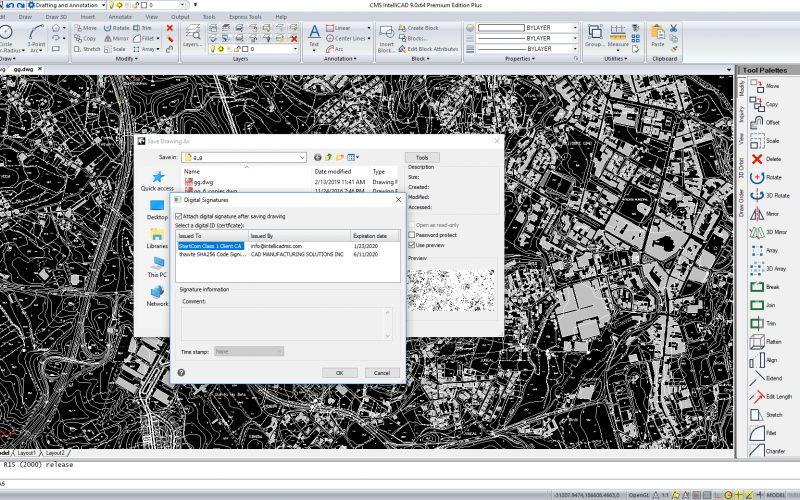The image size is (800, 500).
Task: Select the thawte SHA256 Code Signing certificate
Action: [x=211, y=255]
